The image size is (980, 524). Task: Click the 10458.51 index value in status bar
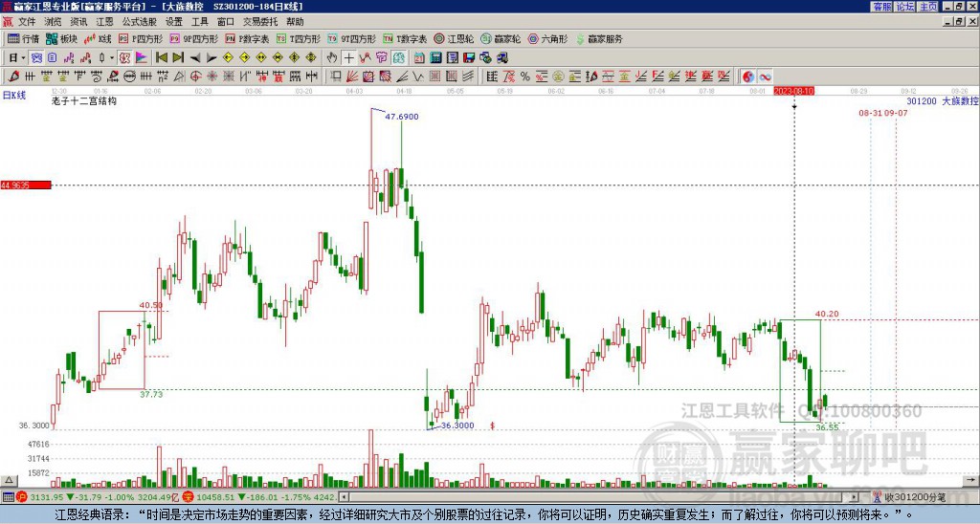[217, 497]
